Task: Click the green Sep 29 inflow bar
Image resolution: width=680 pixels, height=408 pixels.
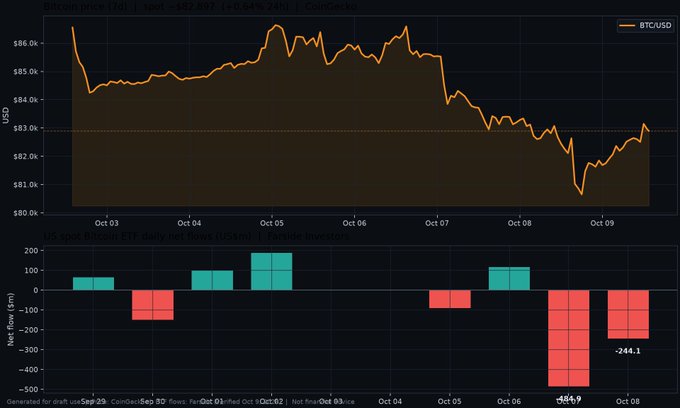Action: [x=93, y=284]
